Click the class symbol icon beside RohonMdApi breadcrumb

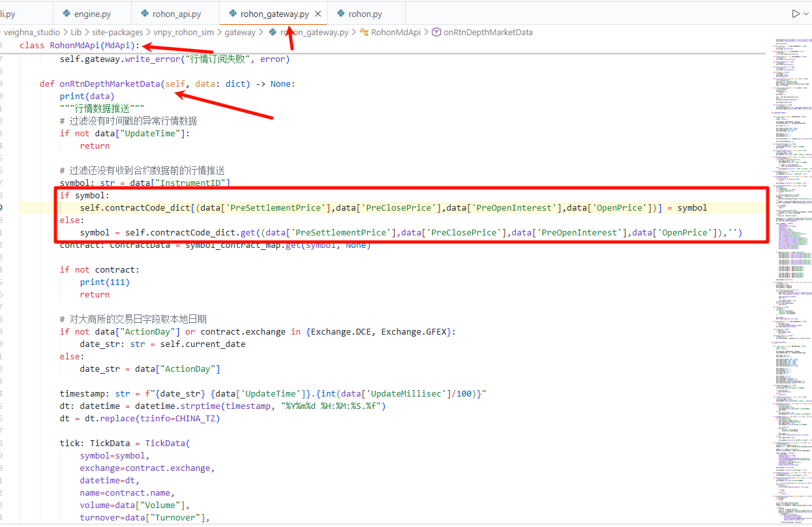click(x=364, y=32)
